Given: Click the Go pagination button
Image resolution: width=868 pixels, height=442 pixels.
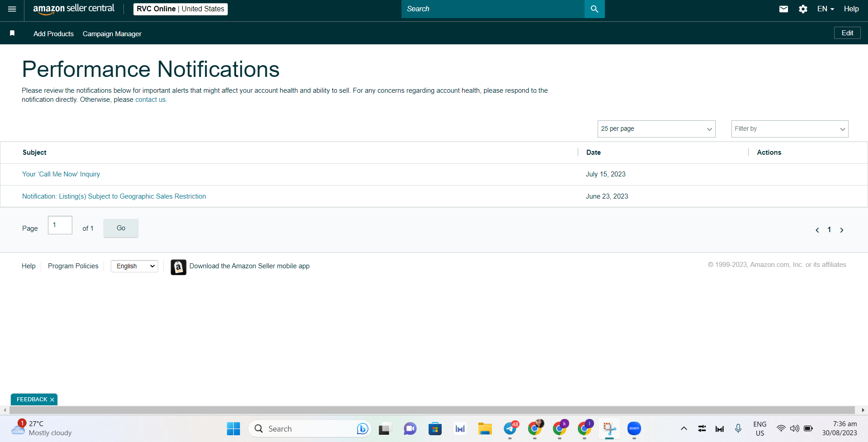Looking at the screenshot, I should (121, 228).
